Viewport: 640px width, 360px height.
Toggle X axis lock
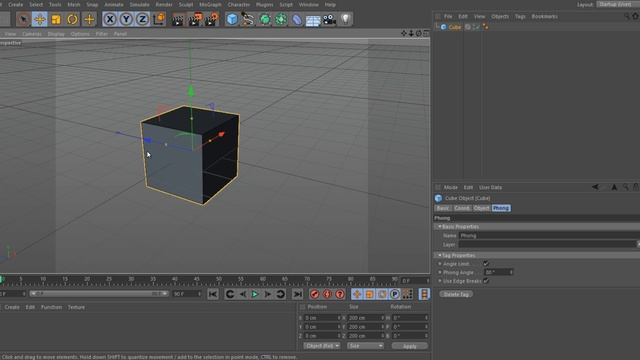(110, 19)
